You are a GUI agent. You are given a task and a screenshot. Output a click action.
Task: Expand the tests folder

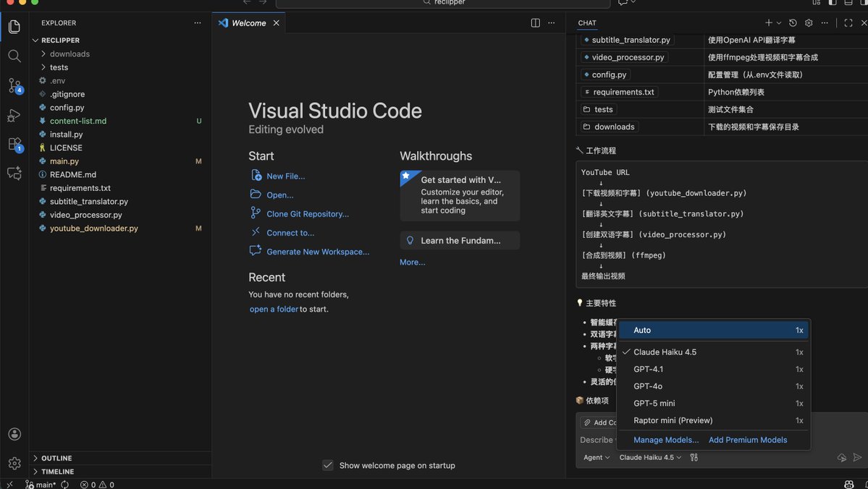[59, 67]
